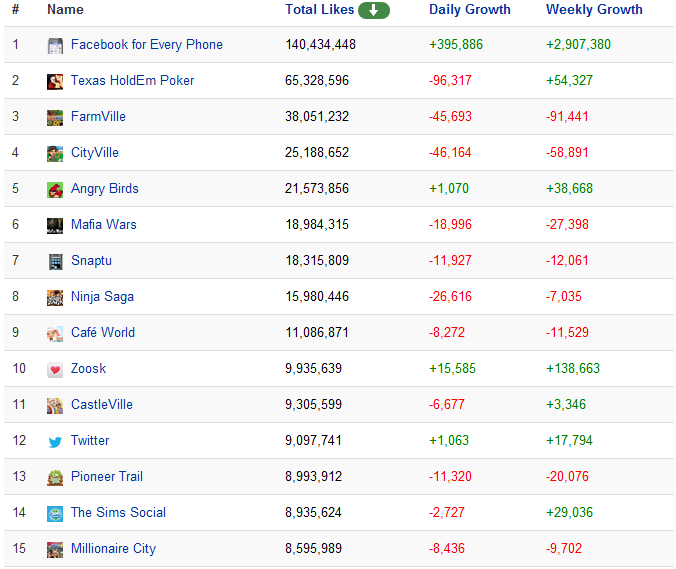
Task: Select total likes value 65,328,596
Action: pyautogui.click(x=317, y=81)
